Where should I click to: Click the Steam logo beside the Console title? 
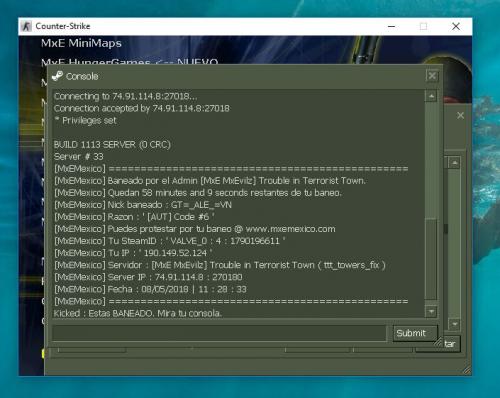pyautogui.click(x=57, y=76)
